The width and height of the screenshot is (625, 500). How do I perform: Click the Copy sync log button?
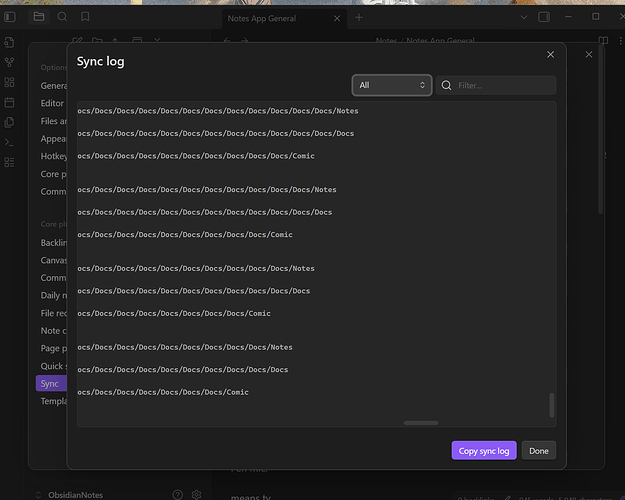(484, 451)
